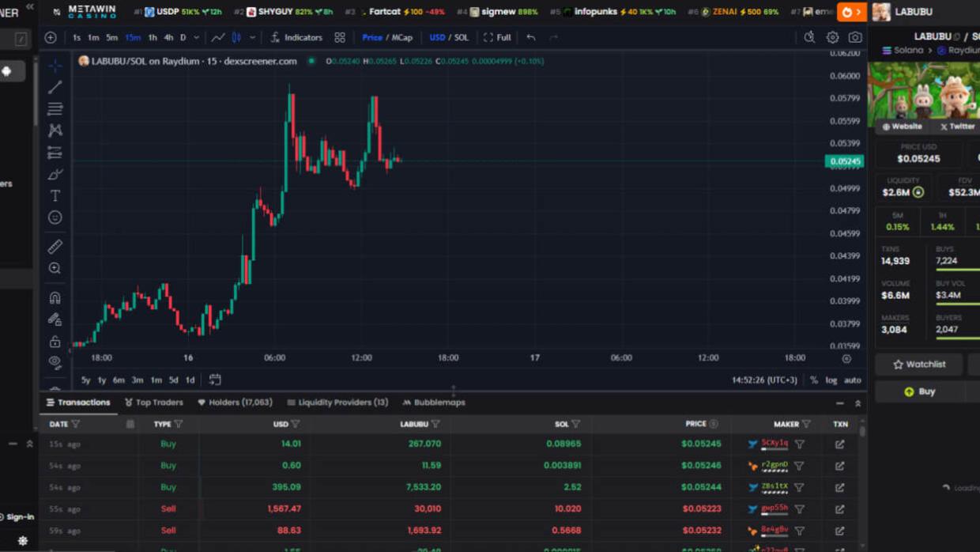Open the token Twitter link

[x=957, y=127]
